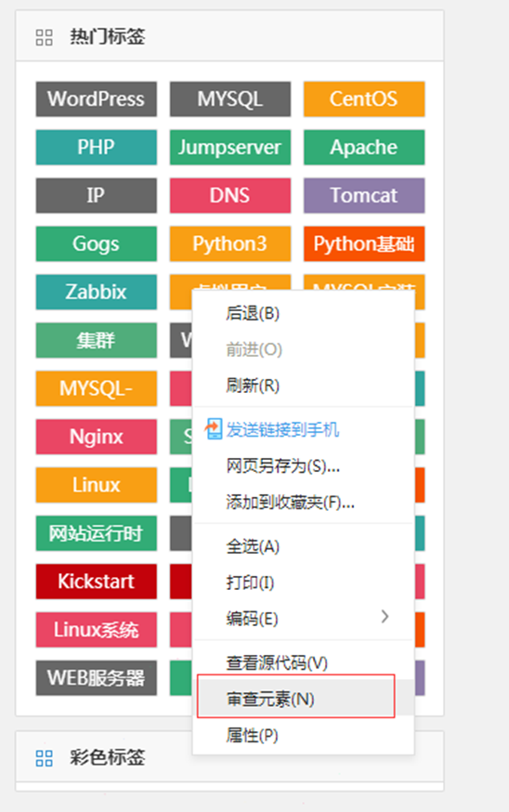Click the 热门标签 panel heading
The width and height of the screenshot is (509, 812).
[x=108, y=37]
